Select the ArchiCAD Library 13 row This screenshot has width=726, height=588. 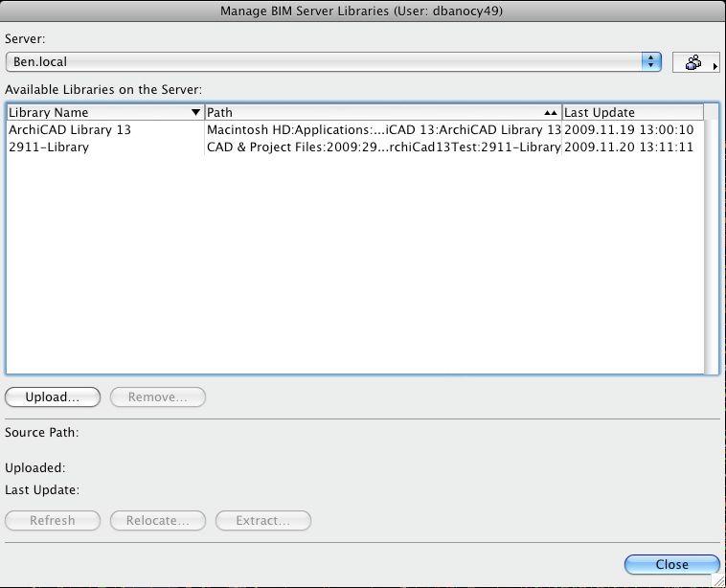(355, 129)
